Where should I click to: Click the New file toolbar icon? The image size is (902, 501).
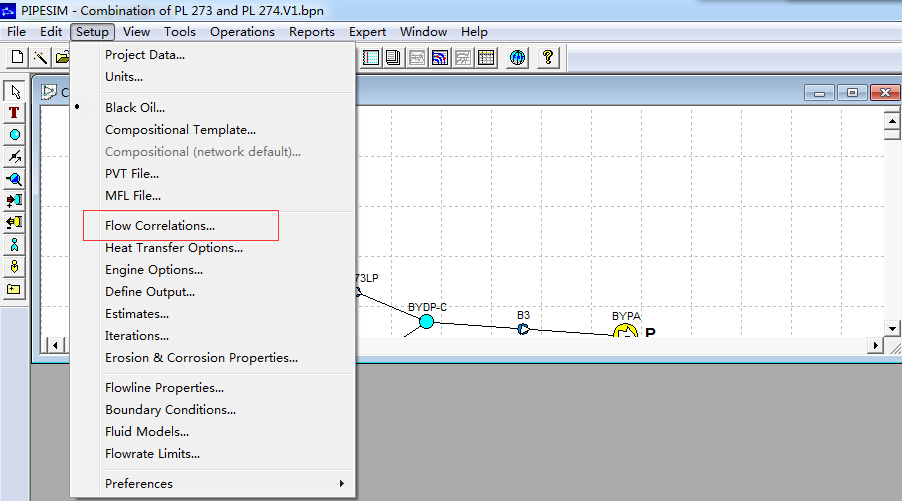tap(17, 57)
